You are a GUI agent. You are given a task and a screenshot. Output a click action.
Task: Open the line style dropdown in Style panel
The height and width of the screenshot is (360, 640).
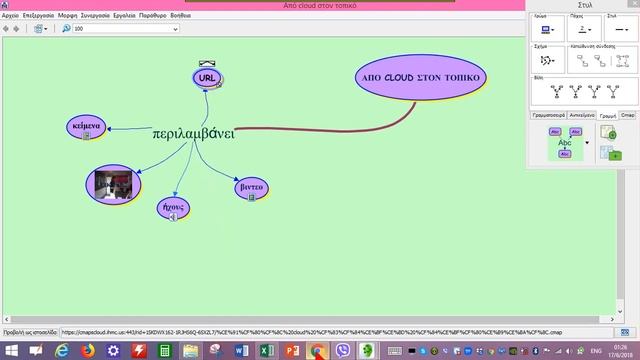point(622,29)
